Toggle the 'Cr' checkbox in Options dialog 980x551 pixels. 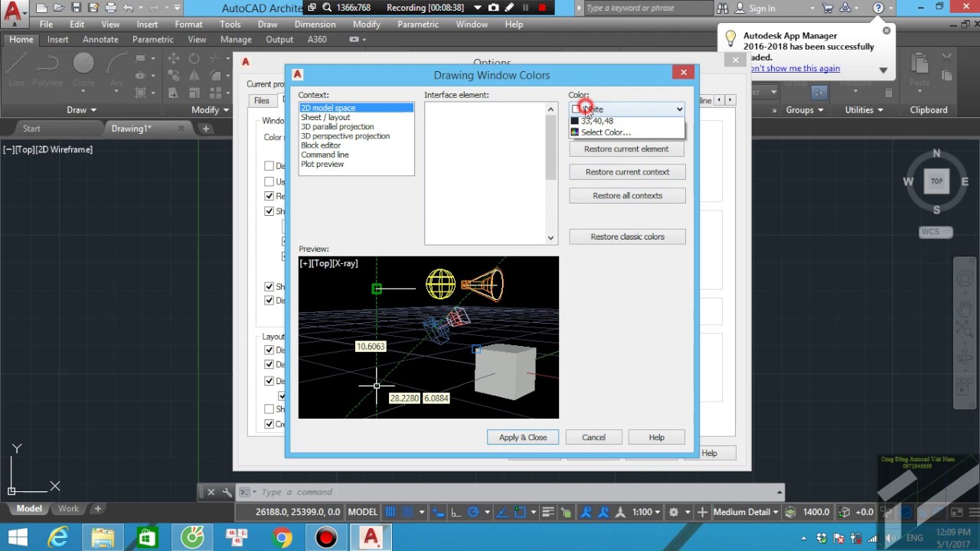click(269, 424)
